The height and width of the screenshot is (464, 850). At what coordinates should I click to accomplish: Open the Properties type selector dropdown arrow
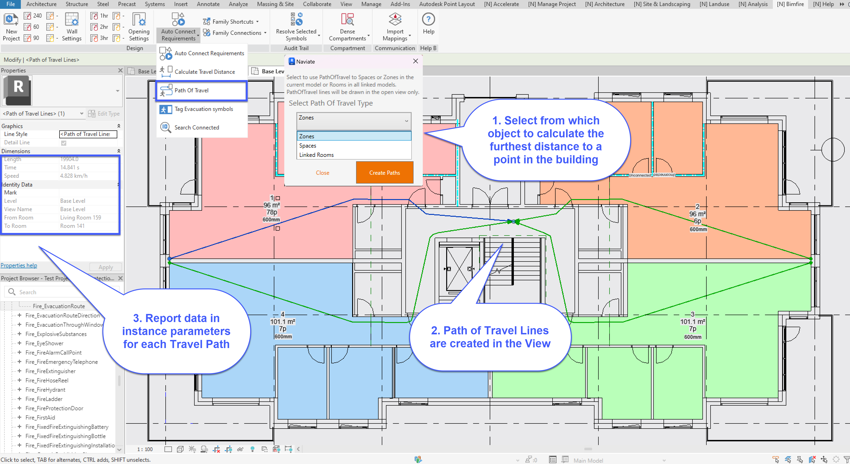118,91
